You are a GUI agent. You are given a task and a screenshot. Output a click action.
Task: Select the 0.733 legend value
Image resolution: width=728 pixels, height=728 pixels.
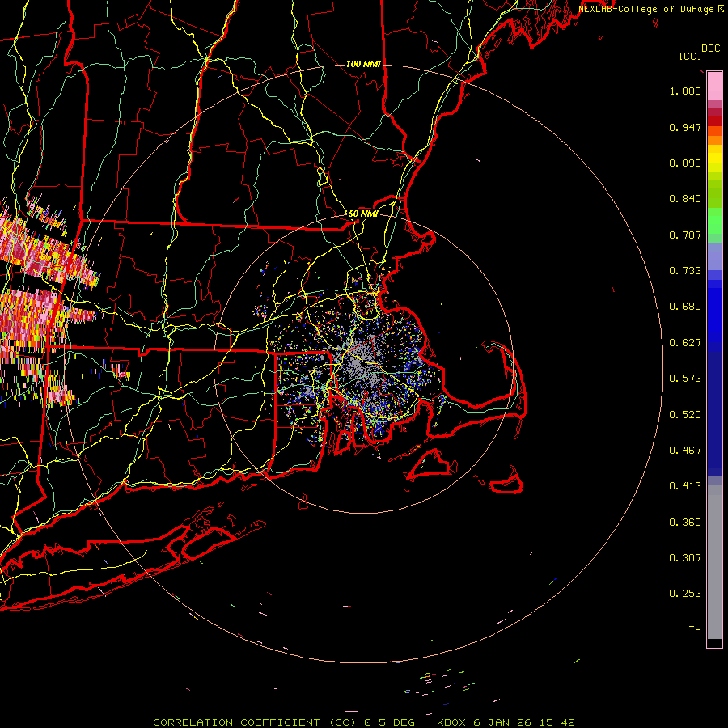(685, 271)
